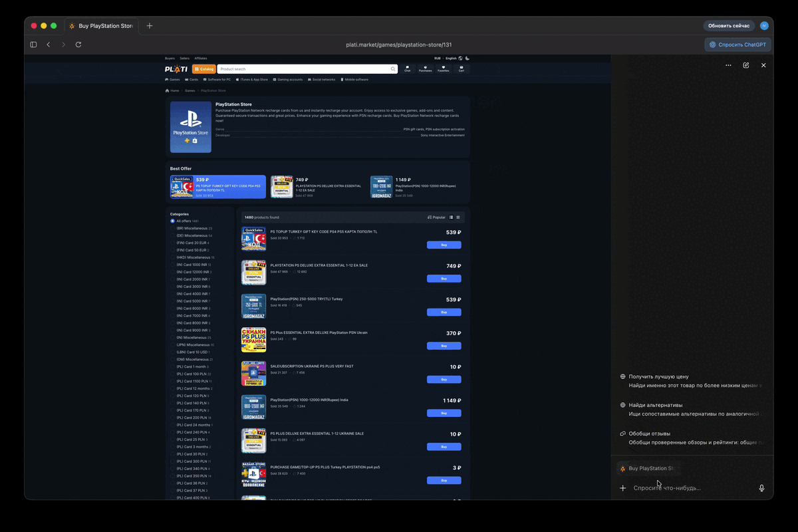Click the Games breadcrumb link
Viewport: 798px width, 532px height.
coord(190,90)
